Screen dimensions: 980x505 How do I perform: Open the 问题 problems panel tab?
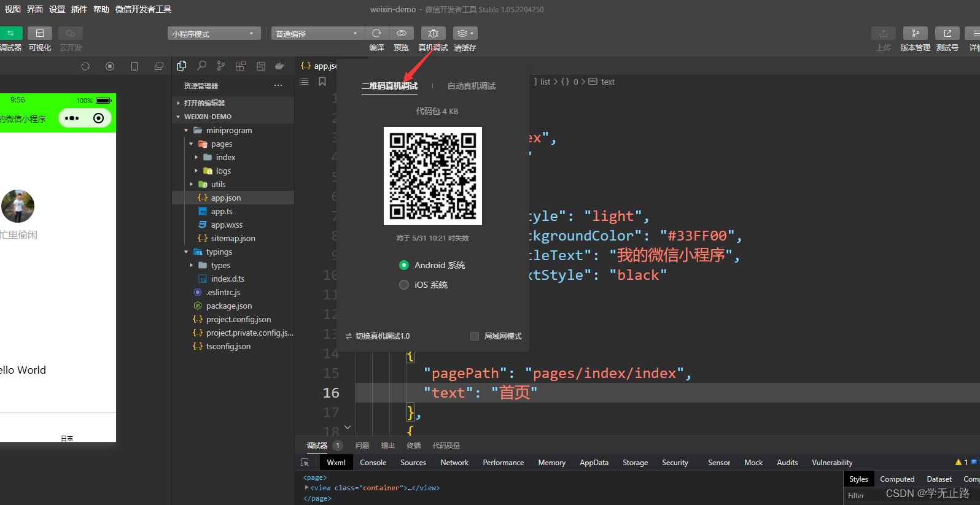(x=362, y=445)
